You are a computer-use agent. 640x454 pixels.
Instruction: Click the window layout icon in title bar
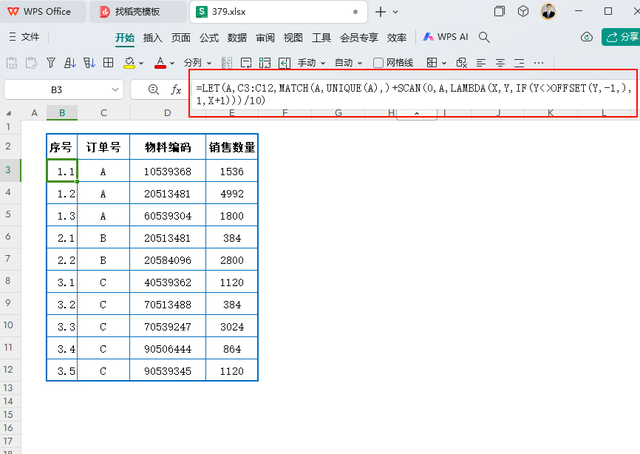pyautogui.click(x=499, y=11)
